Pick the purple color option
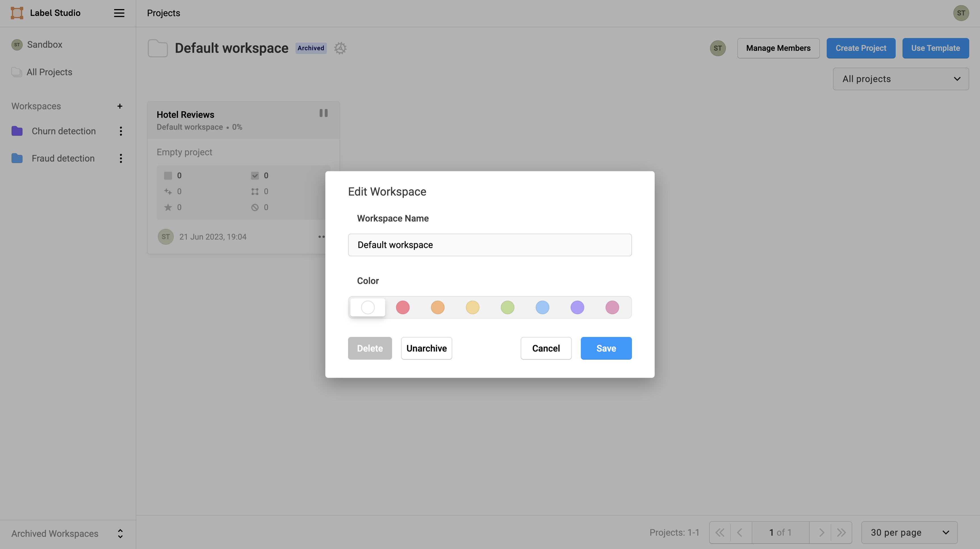This screenshot has height=549, width=980. coord(577,307)
